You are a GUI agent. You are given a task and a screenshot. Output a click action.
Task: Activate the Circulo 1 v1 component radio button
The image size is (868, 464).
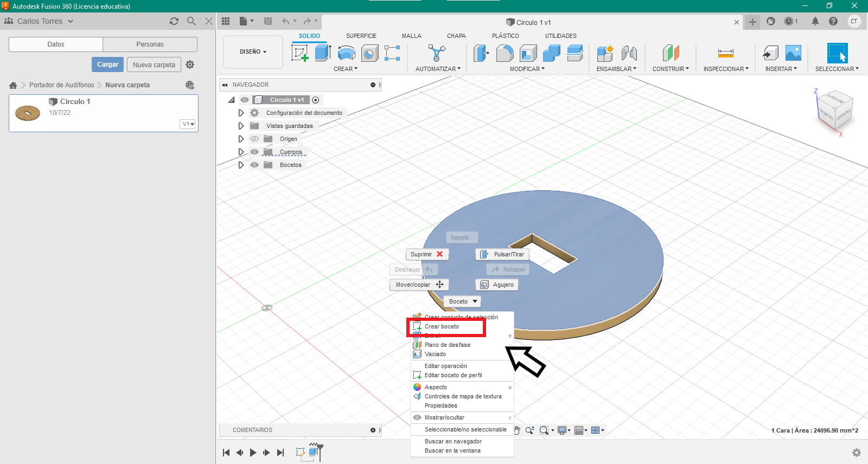click(x=316, y=100)
